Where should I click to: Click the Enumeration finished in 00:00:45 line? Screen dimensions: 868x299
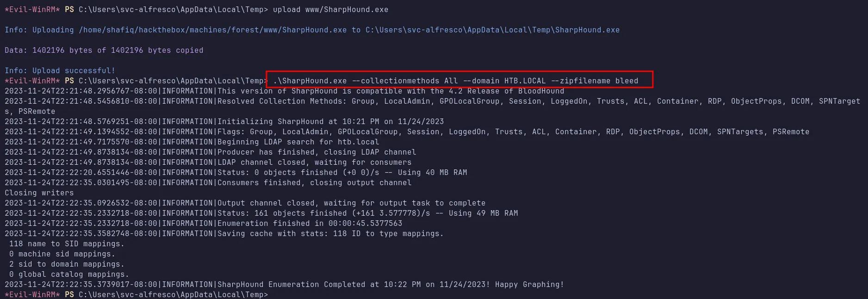[x=310, y=224]
